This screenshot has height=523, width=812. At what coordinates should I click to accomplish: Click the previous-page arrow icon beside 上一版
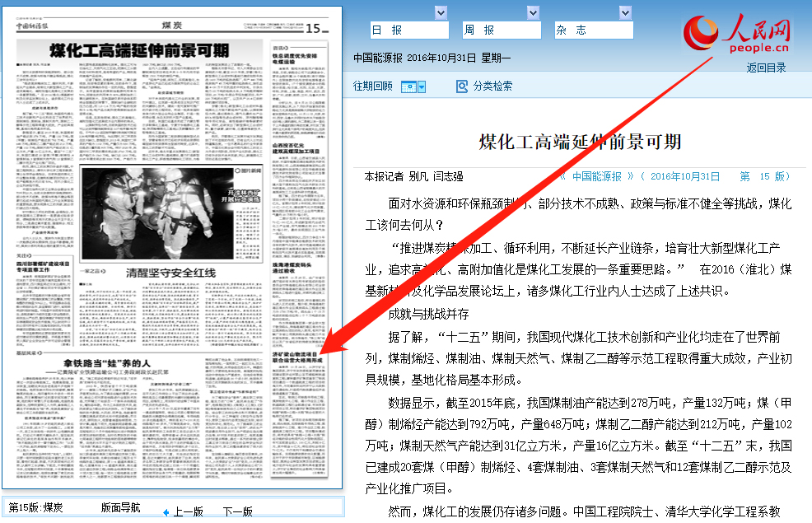tap(166, 512)
